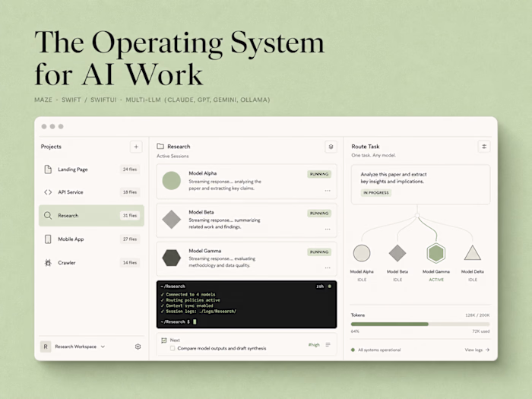
Task: Click the layers icon in Research header
Action: (331, 147)
